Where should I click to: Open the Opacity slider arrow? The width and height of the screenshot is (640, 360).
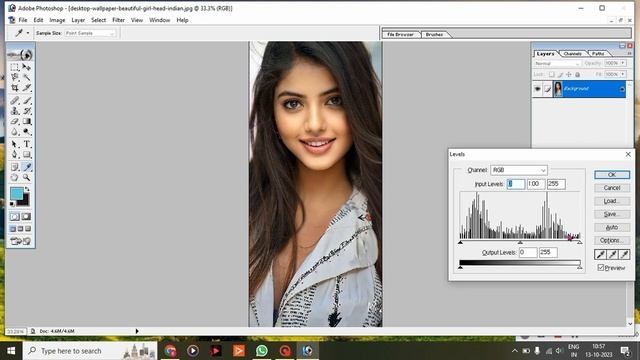(x=623, y=63)
